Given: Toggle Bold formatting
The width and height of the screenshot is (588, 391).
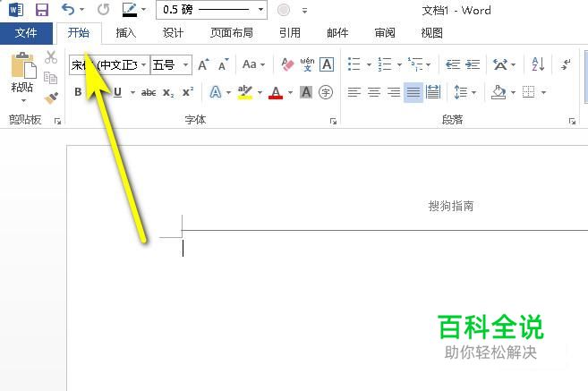Looking at the screenshot, I should pyautogui.click(x=78, y=92).
